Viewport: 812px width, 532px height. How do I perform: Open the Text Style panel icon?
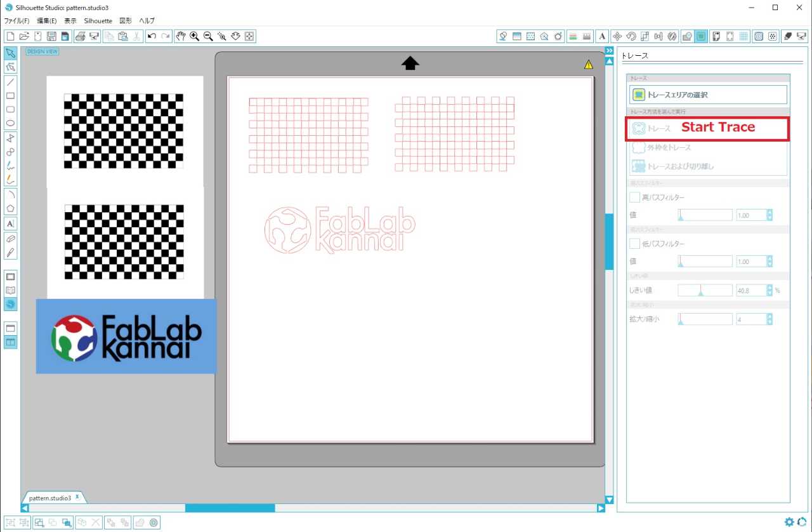pyautogui.click(x=602, y=36)
